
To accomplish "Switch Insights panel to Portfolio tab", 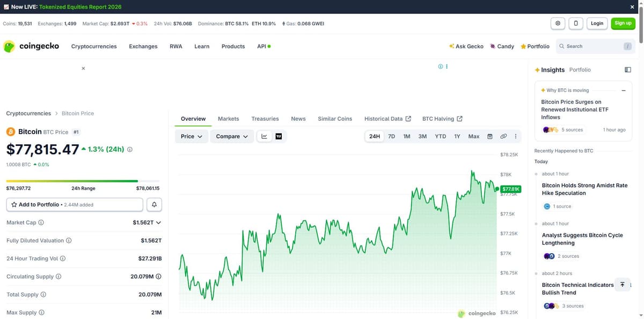I will point(580,70).
